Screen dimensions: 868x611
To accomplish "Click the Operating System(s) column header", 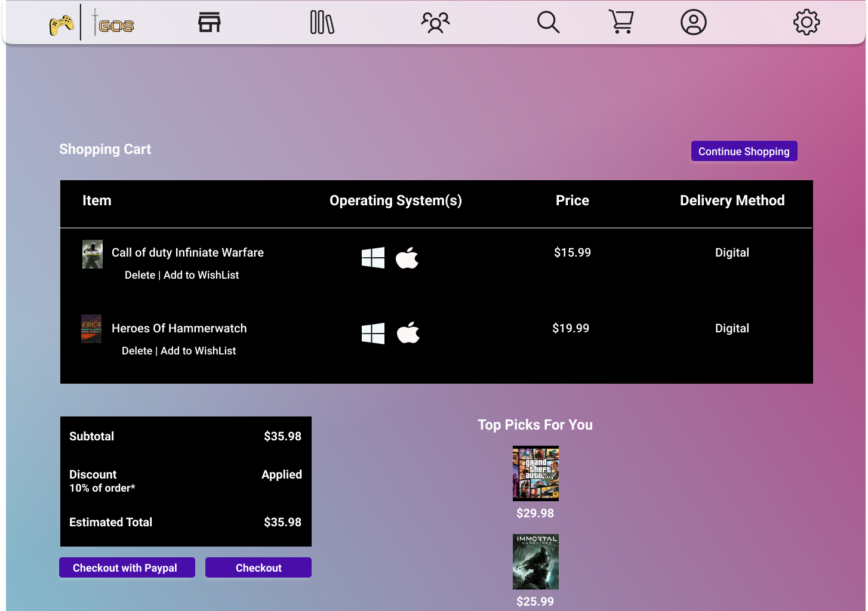I will point(396,200).
